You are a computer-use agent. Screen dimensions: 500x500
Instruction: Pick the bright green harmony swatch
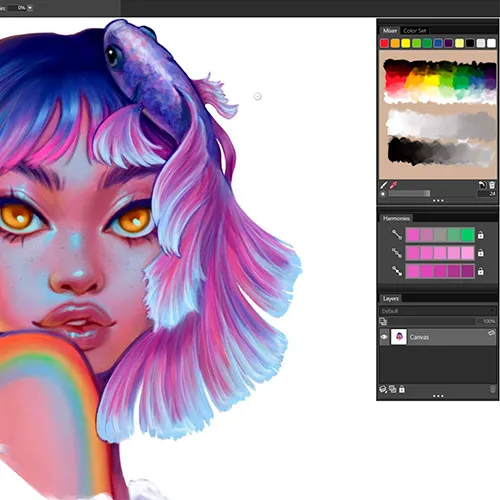coord(468,235)
